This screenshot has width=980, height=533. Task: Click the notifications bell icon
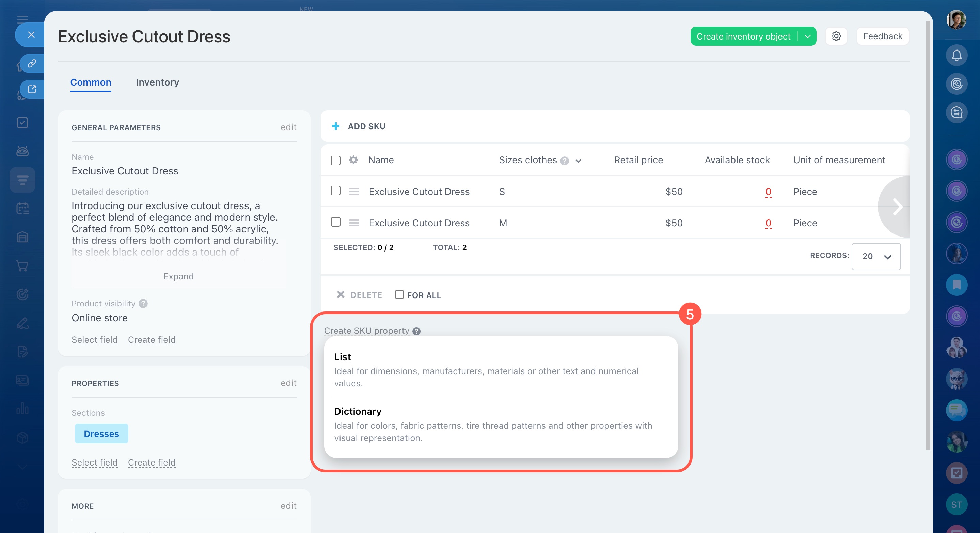click(957, 56)
